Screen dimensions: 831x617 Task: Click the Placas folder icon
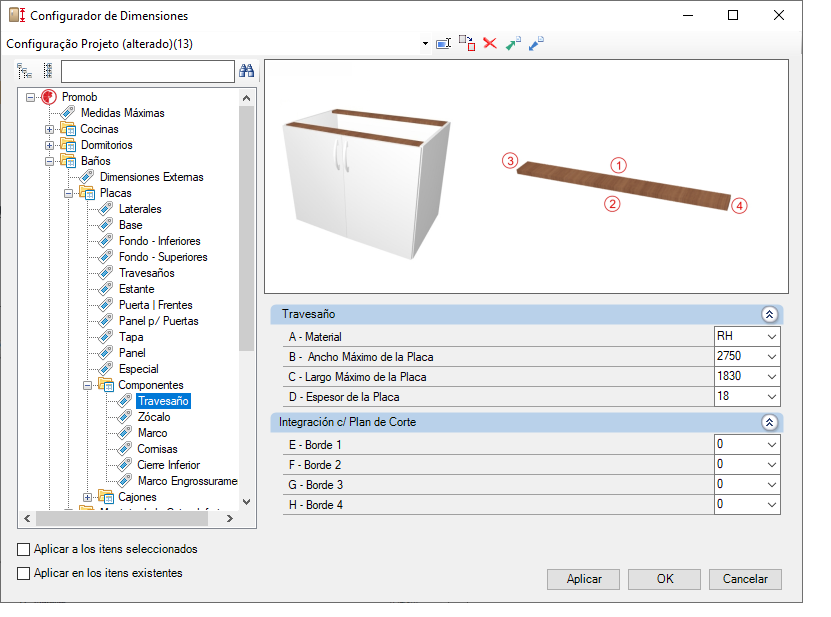click(x=87, y=193)
